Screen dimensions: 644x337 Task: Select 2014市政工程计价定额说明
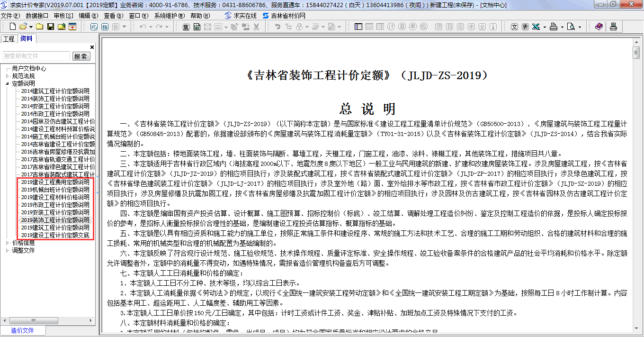55,114
